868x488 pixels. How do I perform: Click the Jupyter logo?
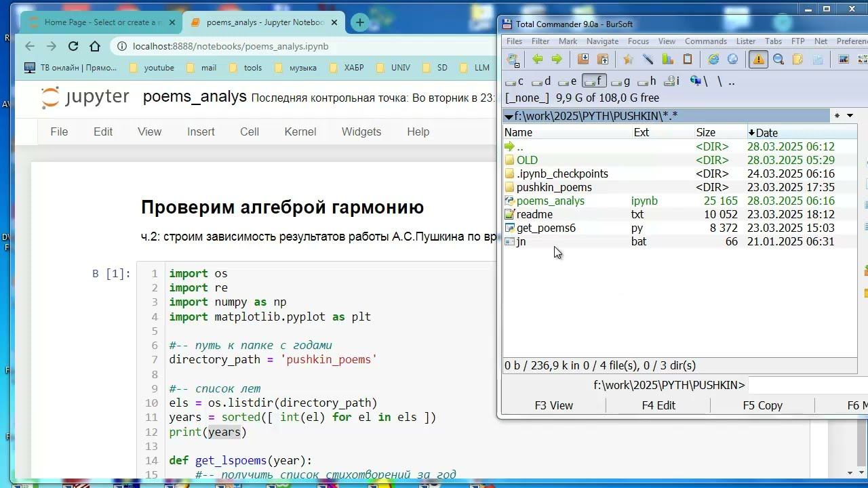click(85, 97)
